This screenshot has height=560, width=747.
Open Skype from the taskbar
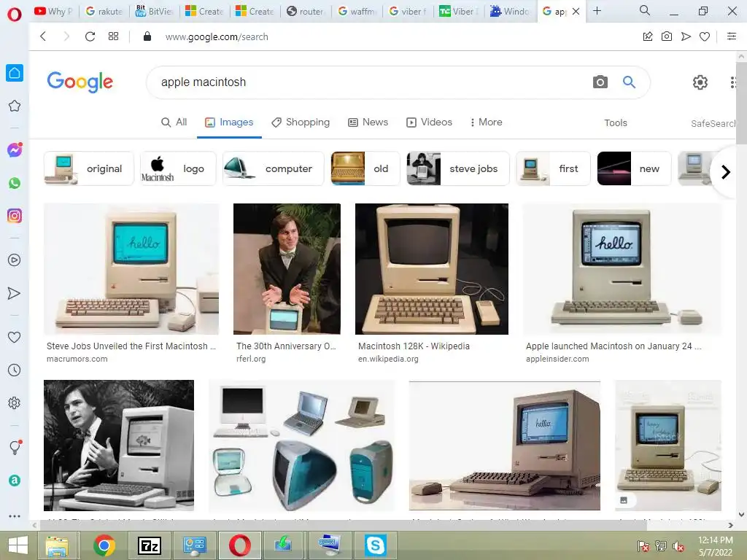375,545
